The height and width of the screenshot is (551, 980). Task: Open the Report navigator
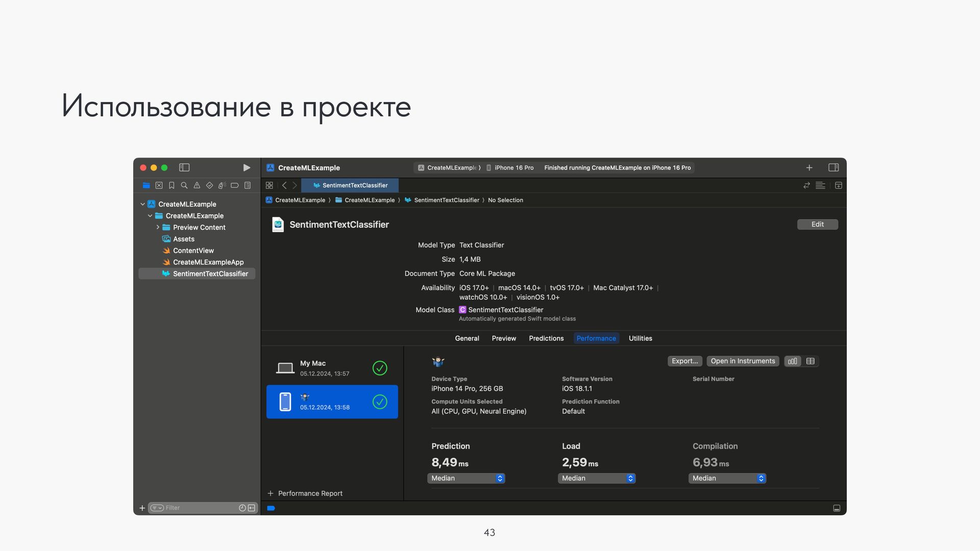[x=248, y=185]
